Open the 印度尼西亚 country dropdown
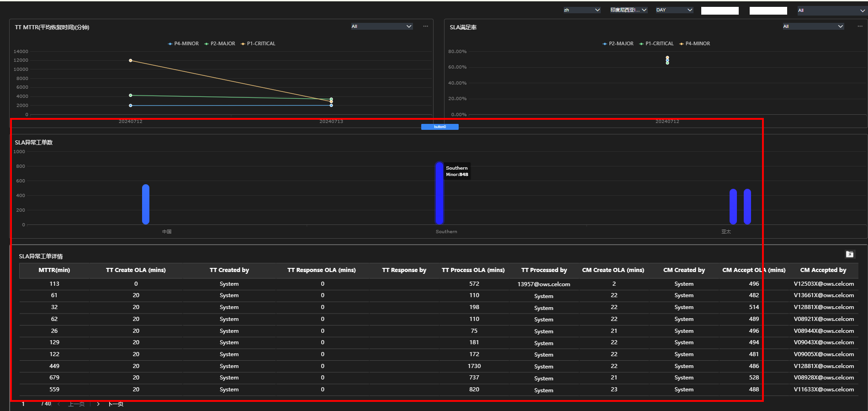Image resolution: width=868 pixels, height=411 pixels. (x=629, y=10)
